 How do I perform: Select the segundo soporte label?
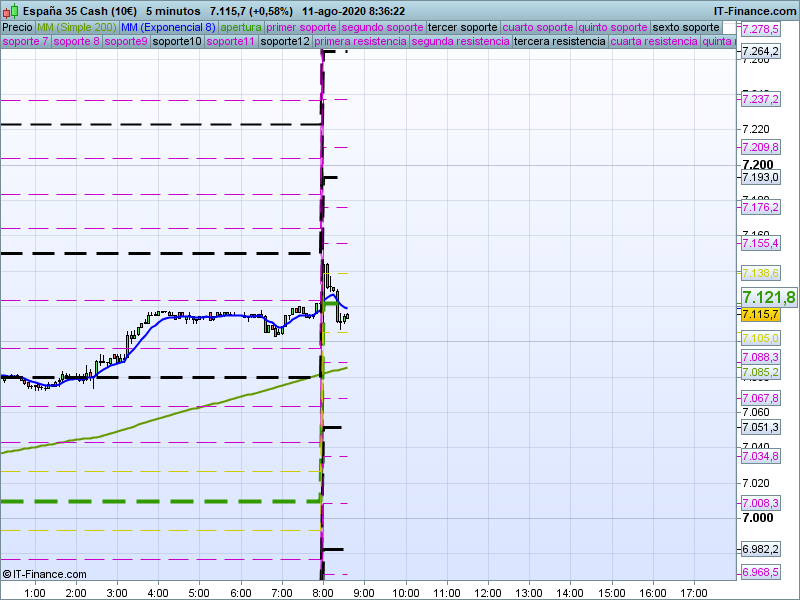(383, 27)
